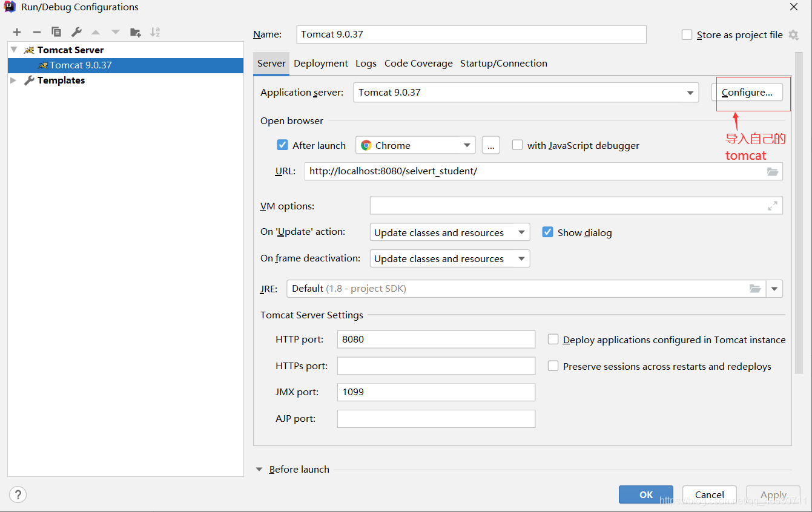Open the JRE dropdown arrow
Viewport: 812px width, 512px height.
click(x=774, y=289)
